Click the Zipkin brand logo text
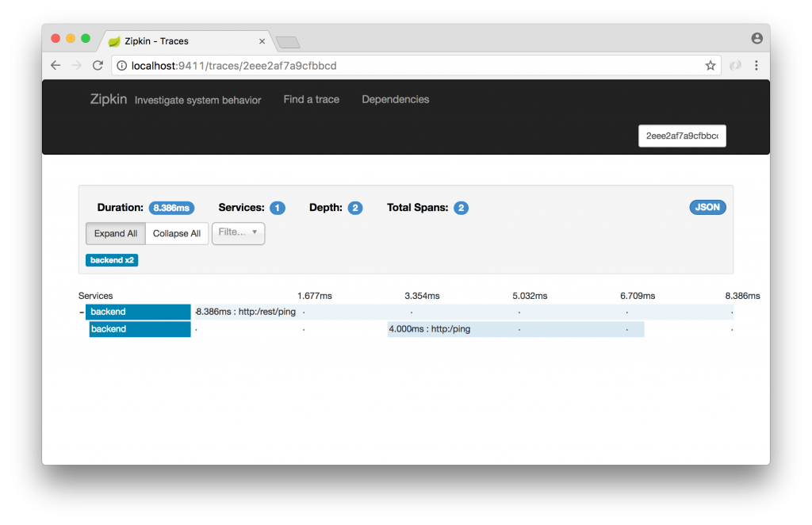 click(x=108, y=99)
